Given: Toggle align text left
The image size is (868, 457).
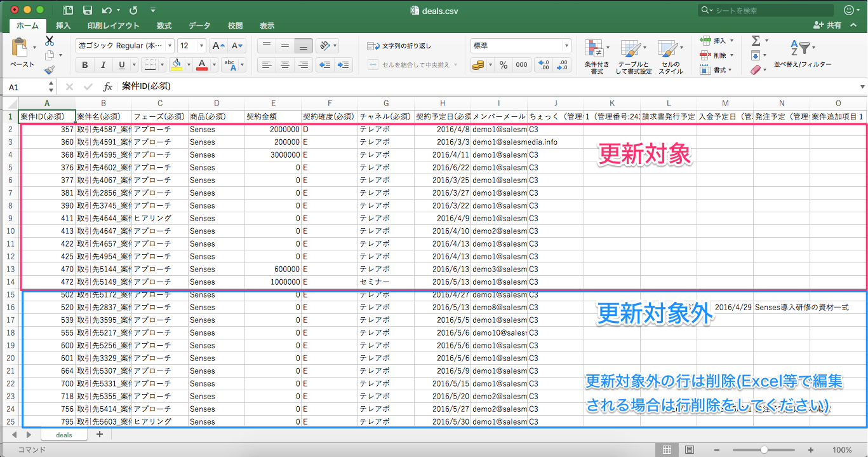Looking at the screenshot, I should click(267, 65).
